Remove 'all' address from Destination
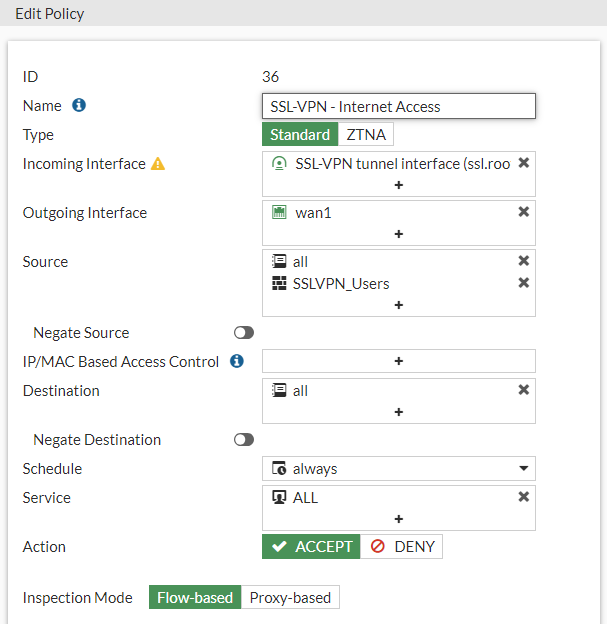This screenshot has width=607, height=624. pos(523,390)
